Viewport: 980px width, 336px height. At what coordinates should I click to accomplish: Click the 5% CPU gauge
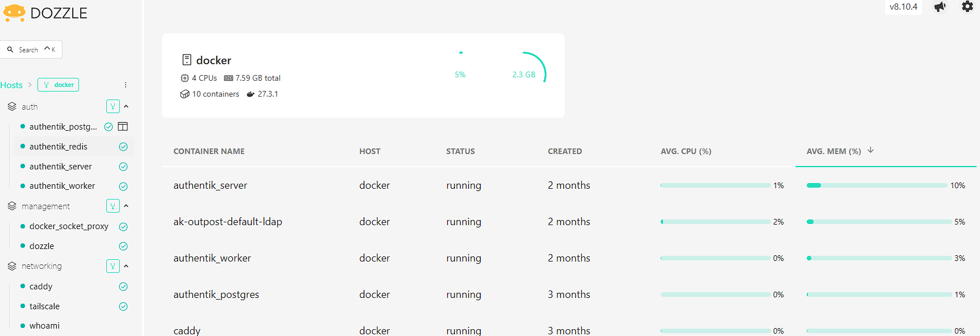pos(460,74)
